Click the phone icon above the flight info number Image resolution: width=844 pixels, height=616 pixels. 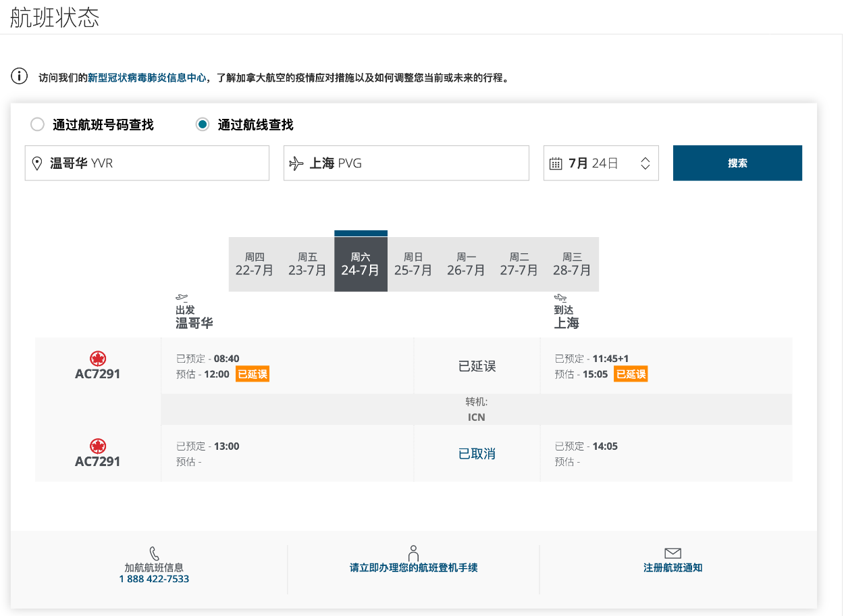[154, 553]
